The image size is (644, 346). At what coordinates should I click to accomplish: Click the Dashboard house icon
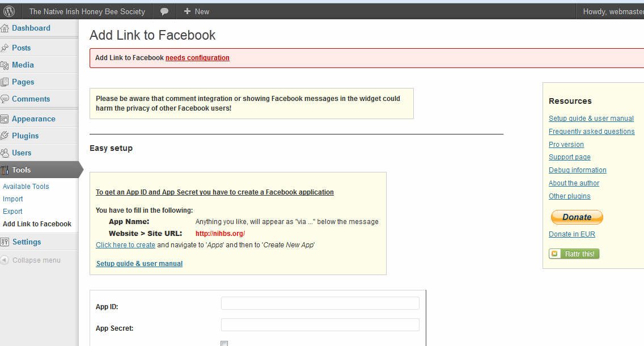point(5,28)
